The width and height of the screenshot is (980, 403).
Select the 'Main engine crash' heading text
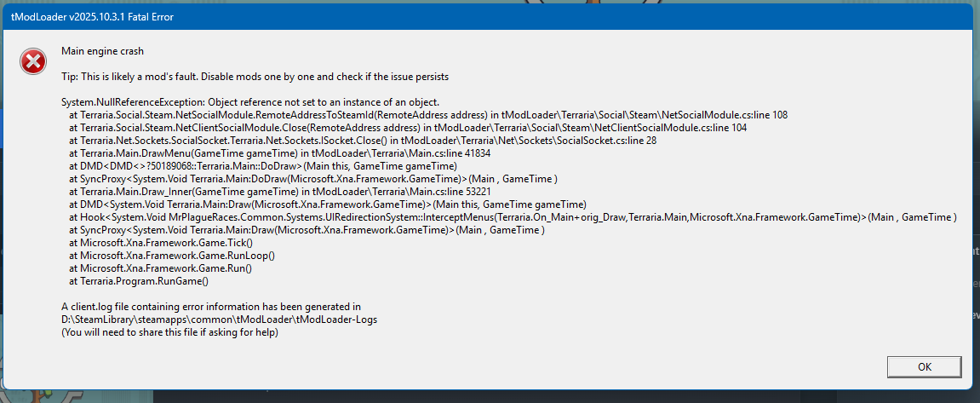(103, 50)
